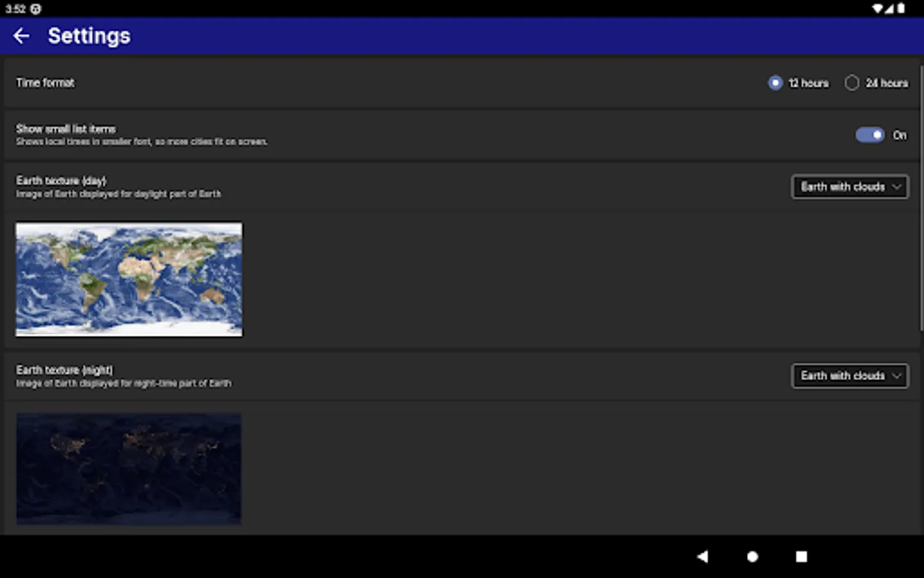Viewport: 924px width, 578px height.
Task: Open the Earth texture (day) dropdown
Action: click(x=850, y=187)
